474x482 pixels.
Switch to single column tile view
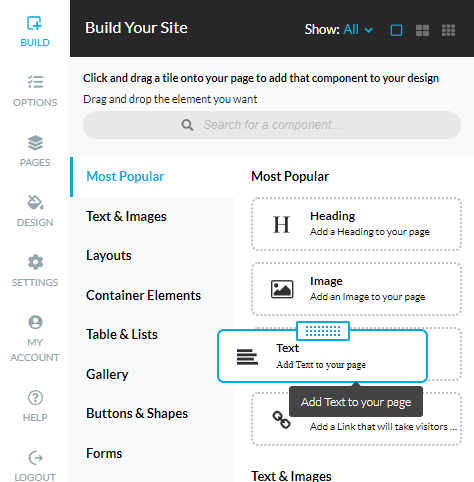[396, 30]
